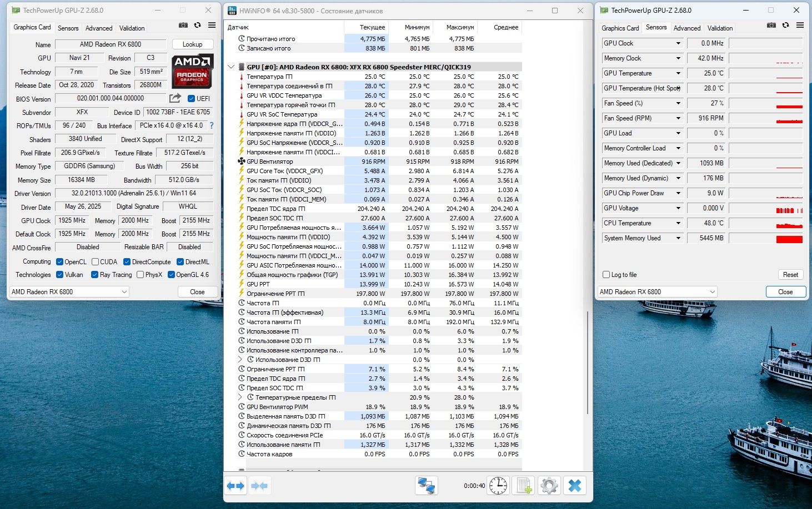The height and width of the screenshot is (509, 812).
Task: Click fan icon beside GPU Вентилятор row
Action: click(x=242, y=162)
